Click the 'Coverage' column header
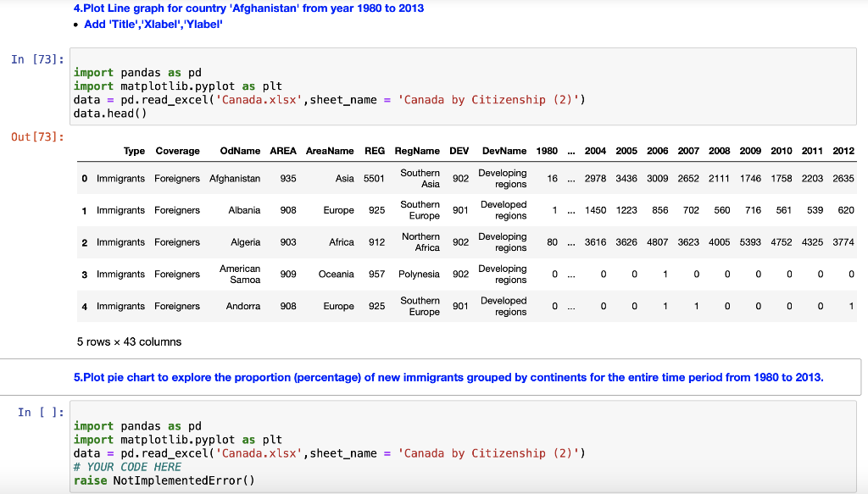 tap(178, 151)
